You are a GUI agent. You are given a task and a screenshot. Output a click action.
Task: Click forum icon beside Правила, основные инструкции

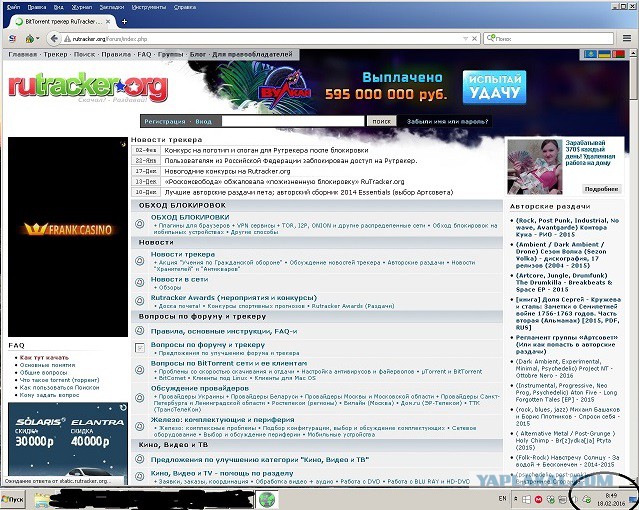click(140, 331)
